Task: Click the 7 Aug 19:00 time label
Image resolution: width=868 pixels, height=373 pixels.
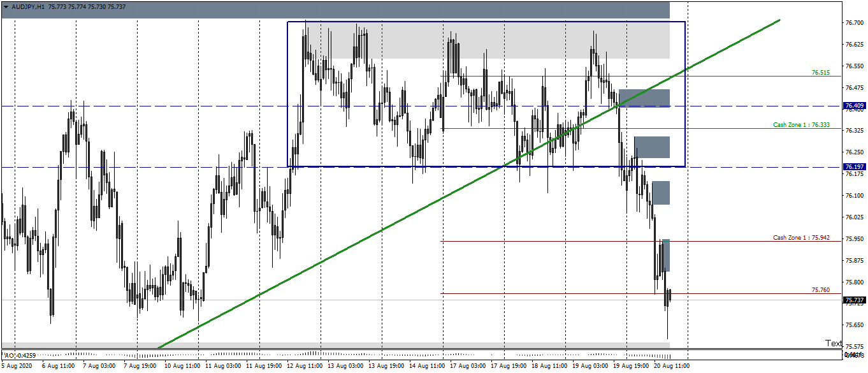Action: click(x=141, y=367)
